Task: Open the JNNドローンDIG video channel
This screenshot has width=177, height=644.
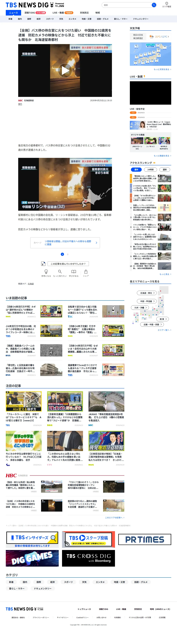Action: click(137, 143)
